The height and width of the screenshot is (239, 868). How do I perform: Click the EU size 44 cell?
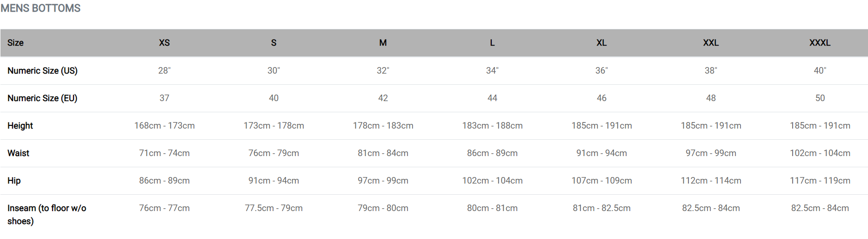[x=492, y=98]
